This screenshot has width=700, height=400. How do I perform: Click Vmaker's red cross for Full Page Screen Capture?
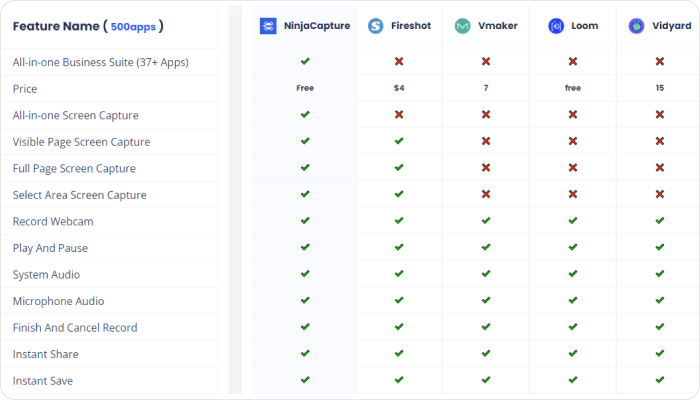pyautogui.click(x=486, y=168)
